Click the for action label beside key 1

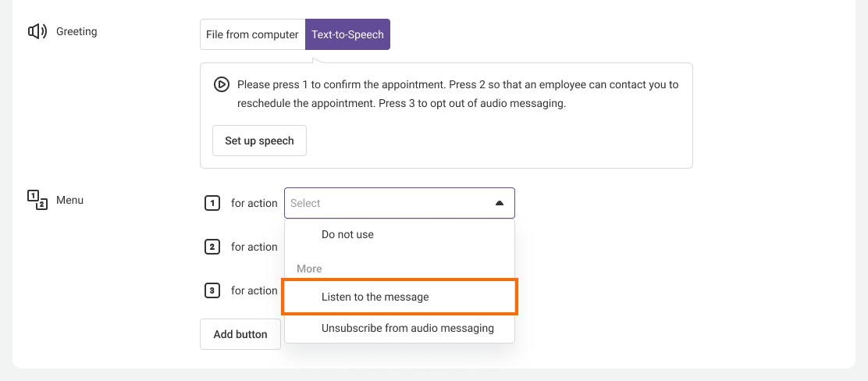pyautogui.click(x=254, y=203)
